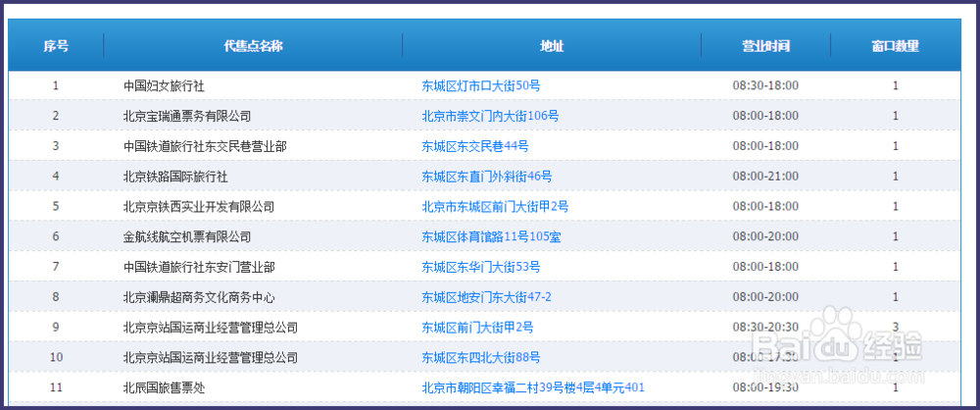Screen dimensions: 980x410
Task: Click hours 08:00-21:00 for 北京铁路国际旅行社
Action: tap(765, 177)
